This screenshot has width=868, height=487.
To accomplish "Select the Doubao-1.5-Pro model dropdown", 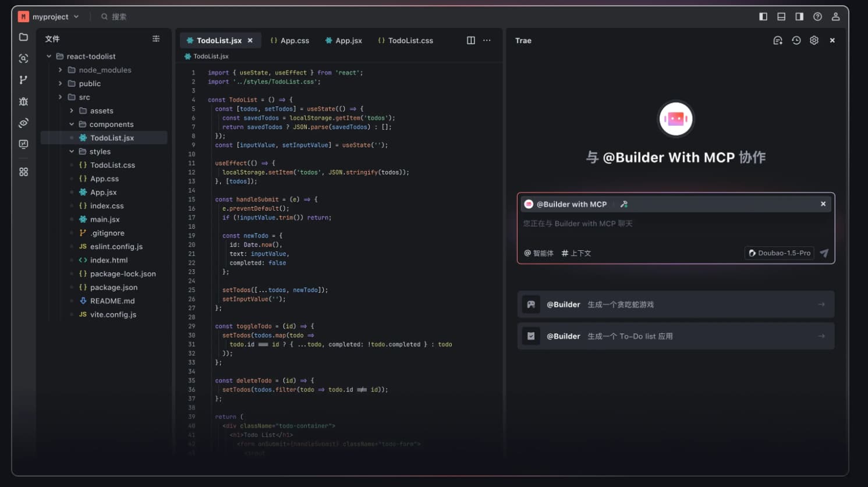I will (780, 253).
